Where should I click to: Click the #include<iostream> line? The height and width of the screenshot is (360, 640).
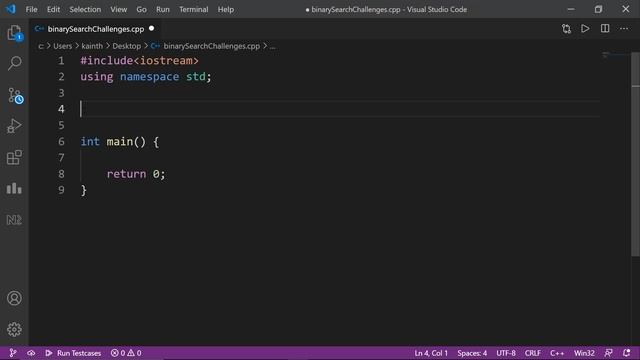click(x=139, y=61)
